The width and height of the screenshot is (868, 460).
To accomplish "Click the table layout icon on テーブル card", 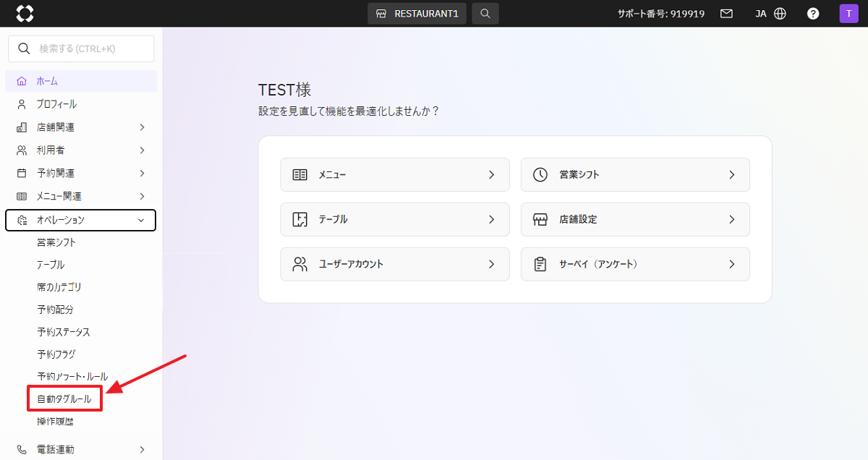I will (x=300, y=219).
